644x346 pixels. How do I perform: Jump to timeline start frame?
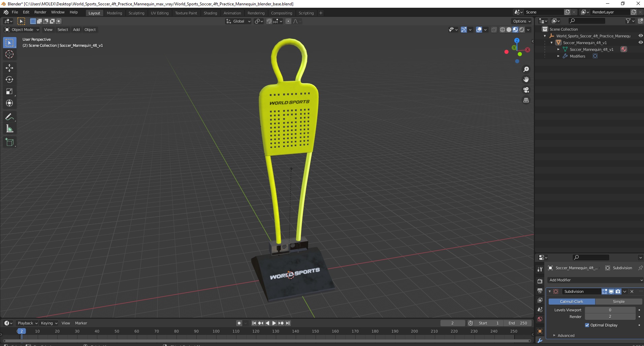(254, 323)
